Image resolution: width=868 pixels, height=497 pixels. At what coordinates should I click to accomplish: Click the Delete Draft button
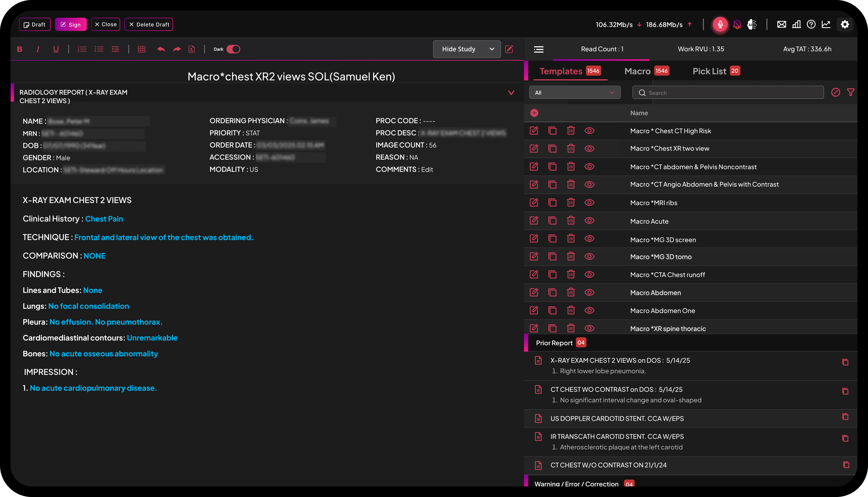coord(149,25)
